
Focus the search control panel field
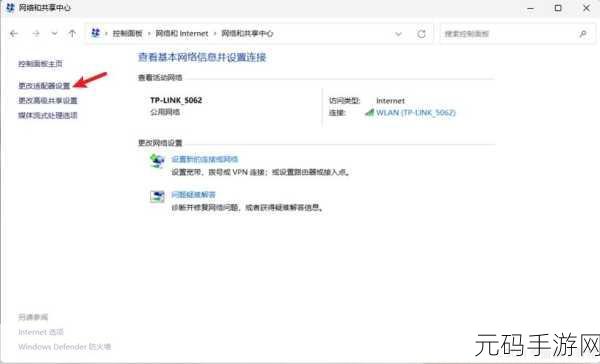(517, 34)
